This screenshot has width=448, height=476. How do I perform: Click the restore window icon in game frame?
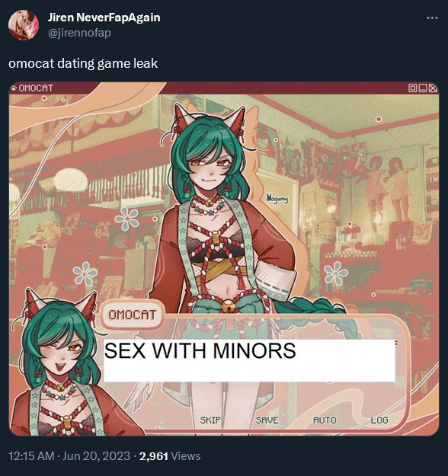[x=412, y=88]
